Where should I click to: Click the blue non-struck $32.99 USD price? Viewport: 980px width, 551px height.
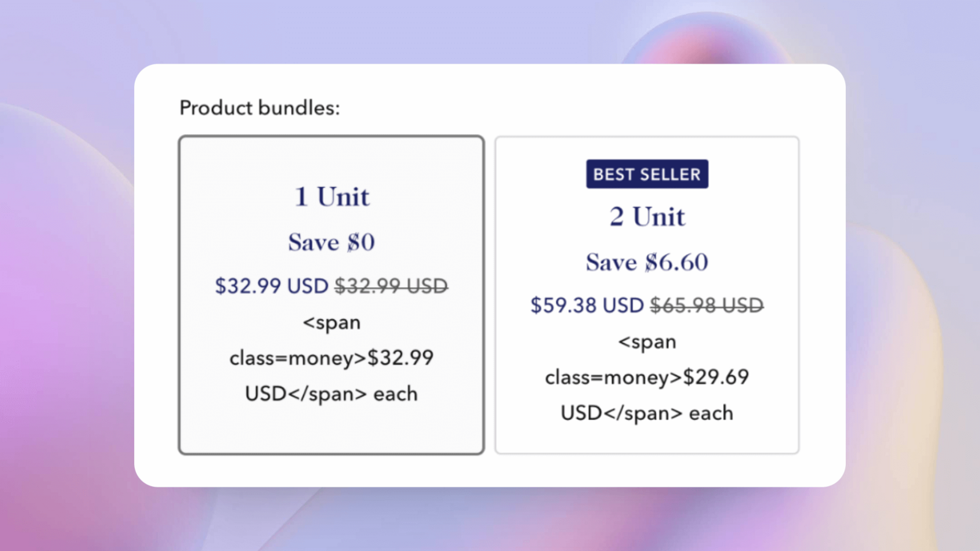coord(271,286)
